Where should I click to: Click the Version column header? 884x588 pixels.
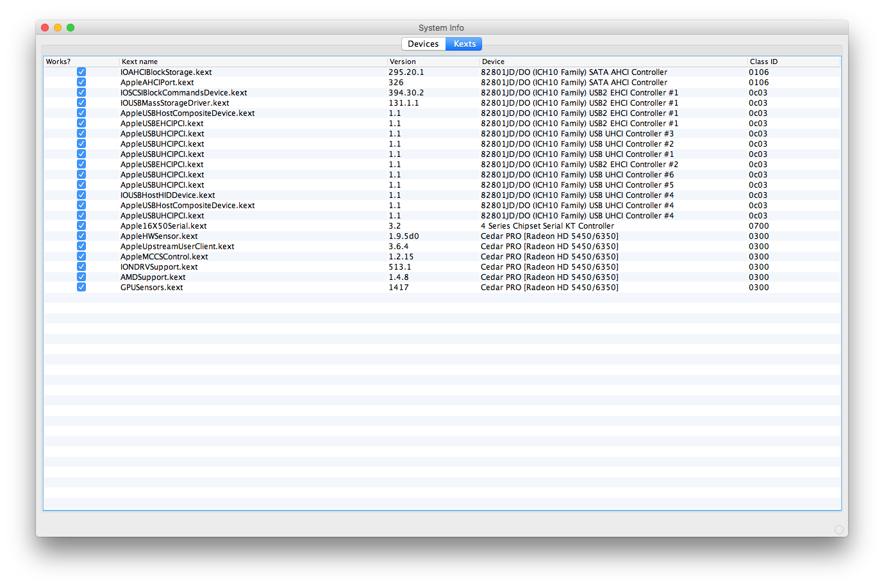[x=433, y=61]
